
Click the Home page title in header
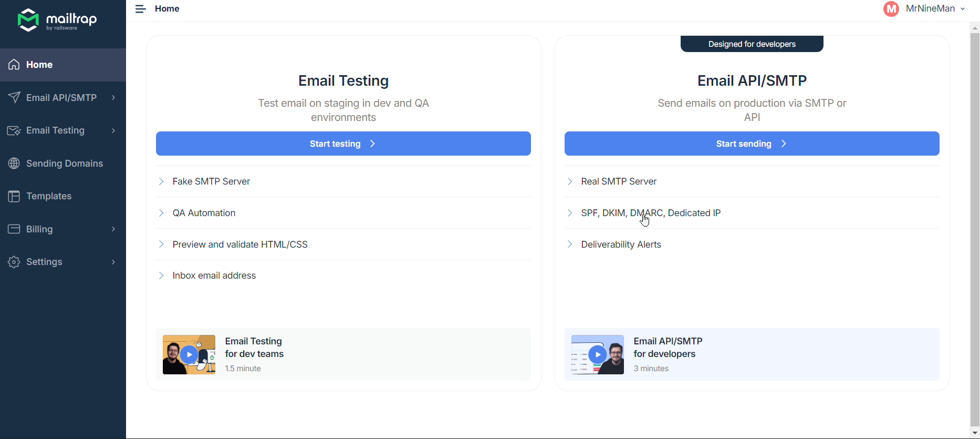(167, 9)
